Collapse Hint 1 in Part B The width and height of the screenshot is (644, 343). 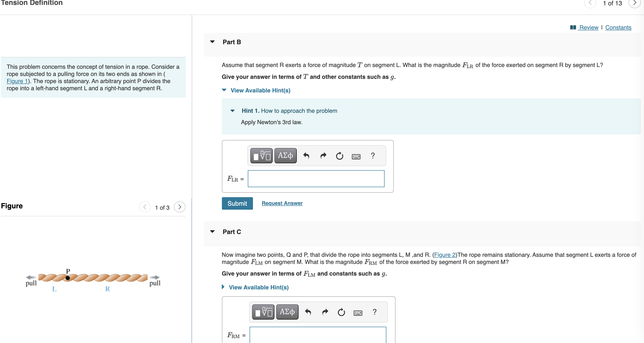(x=232, y=111)
